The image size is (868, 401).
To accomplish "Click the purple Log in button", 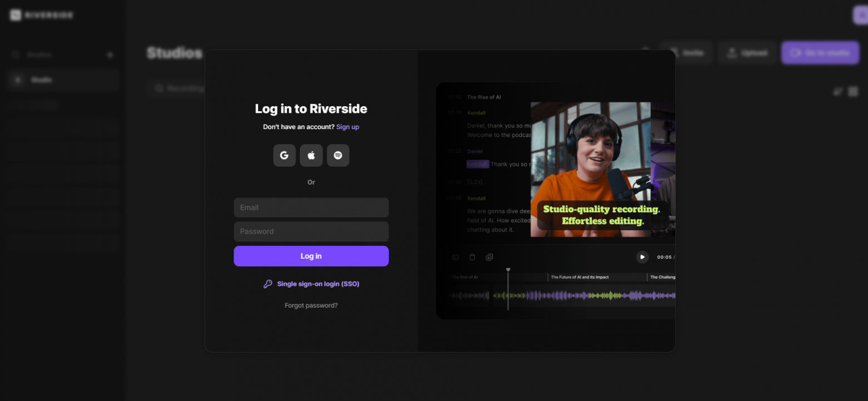I will [x=311, y=256].
